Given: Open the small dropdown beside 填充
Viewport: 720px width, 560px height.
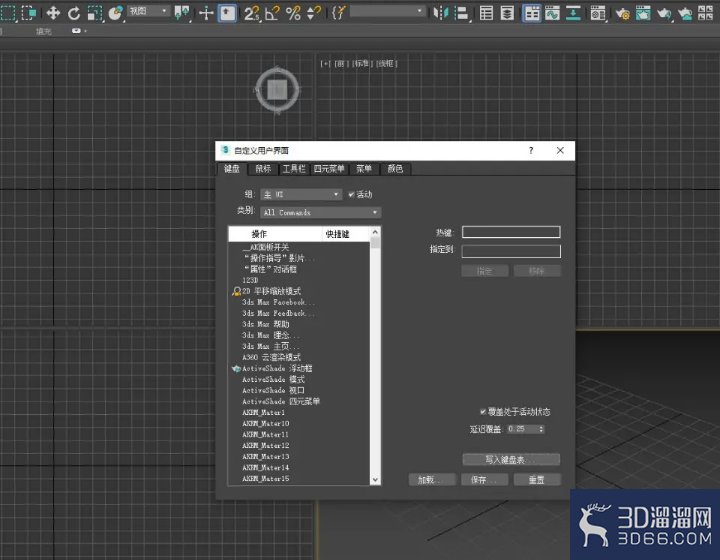Looking at the screenshot, I should (79, 31).
